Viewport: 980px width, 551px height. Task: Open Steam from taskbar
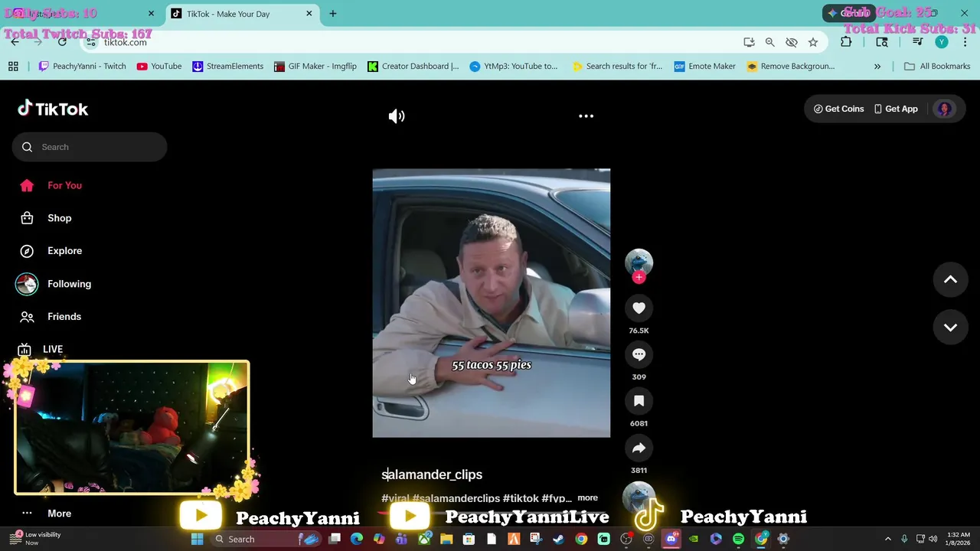(559, 539)
